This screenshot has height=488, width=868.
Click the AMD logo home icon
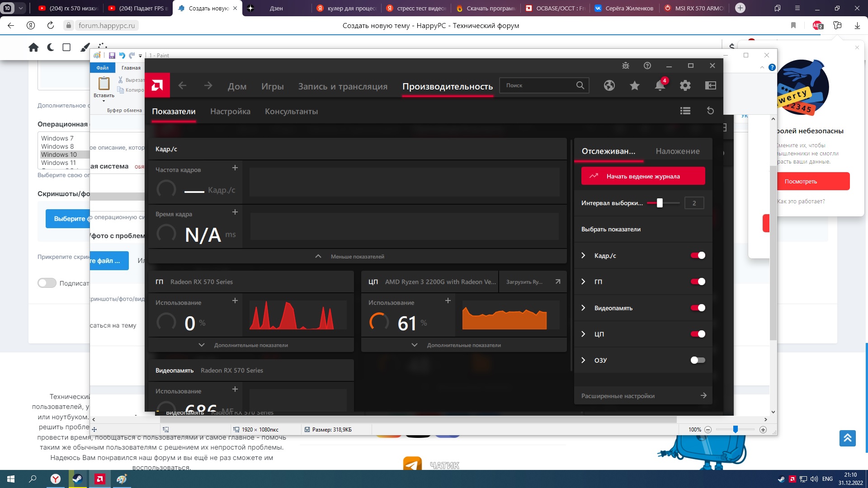tap(157, 85)
